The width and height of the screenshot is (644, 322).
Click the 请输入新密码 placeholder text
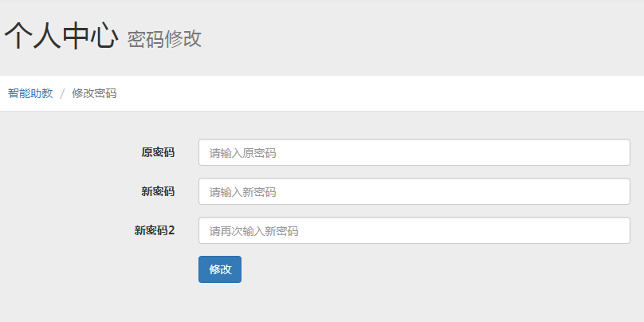pyautogui.click(x=242, y=192)
